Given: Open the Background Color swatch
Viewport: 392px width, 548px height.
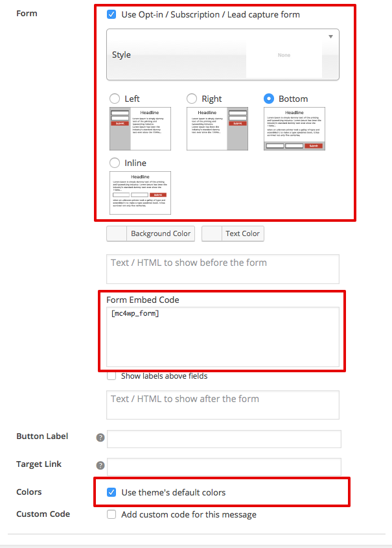Looking at the screenshot, I should point(117,233).
